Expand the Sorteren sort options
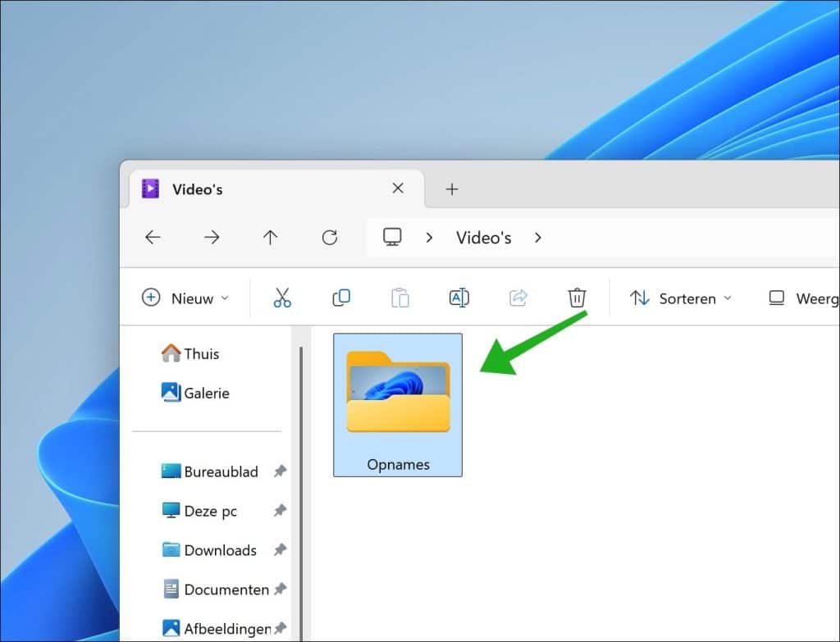The height and width of the screenshot is (642, 840). click(x=680, y=298)
